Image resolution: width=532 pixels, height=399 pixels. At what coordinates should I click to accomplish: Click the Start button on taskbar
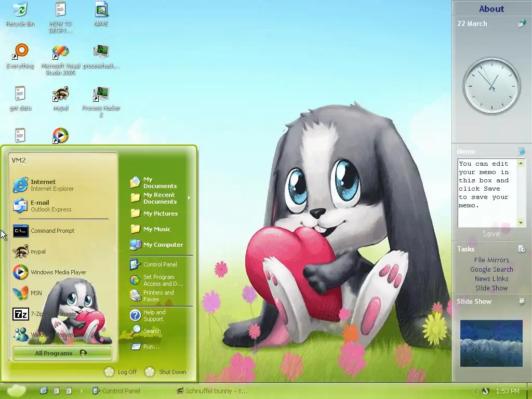click(16, 391)
